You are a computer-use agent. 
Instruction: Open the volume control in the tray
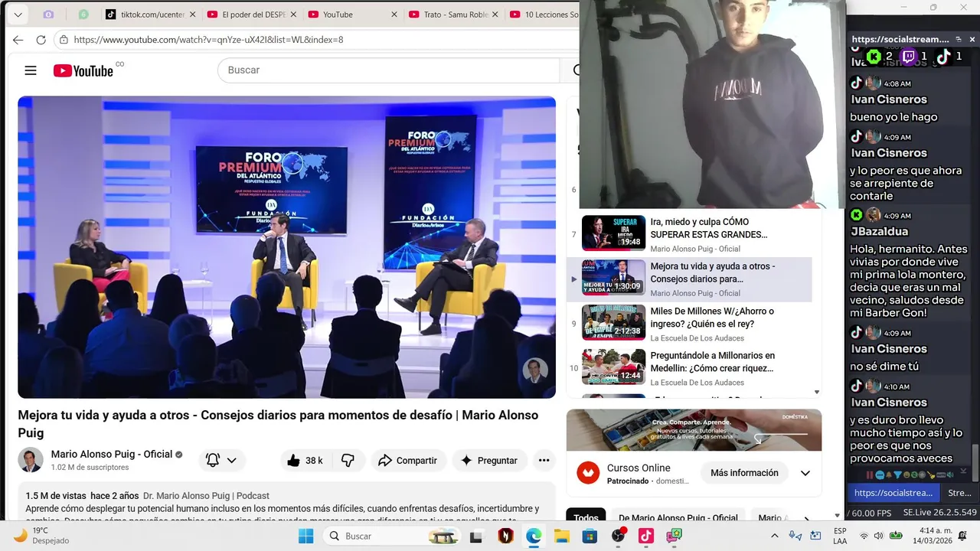(878, 536)
